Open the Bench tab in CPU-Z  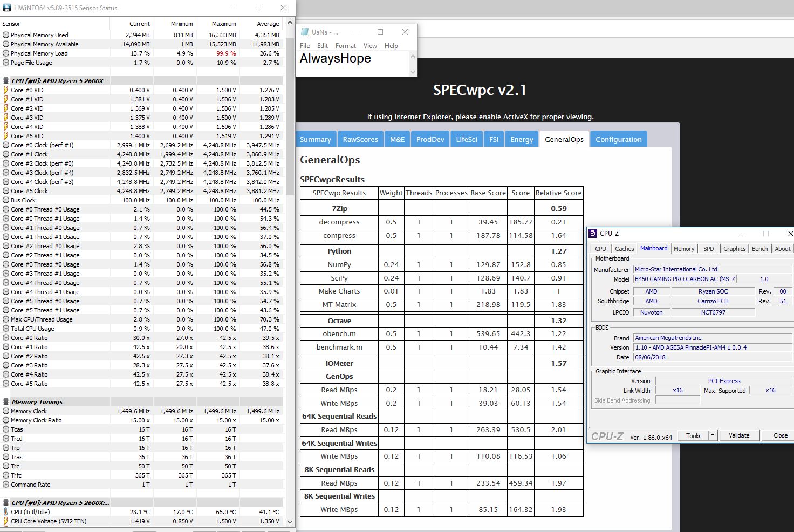click(x=759, y=249)
